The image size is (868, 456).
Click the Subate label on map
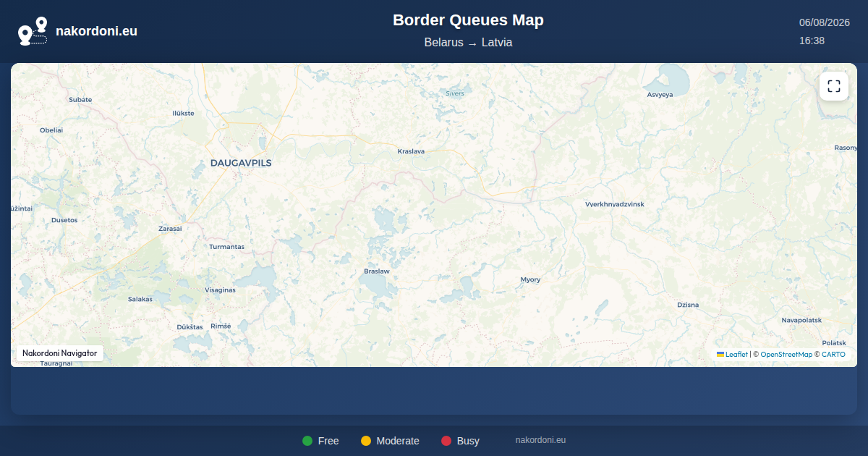80,99
